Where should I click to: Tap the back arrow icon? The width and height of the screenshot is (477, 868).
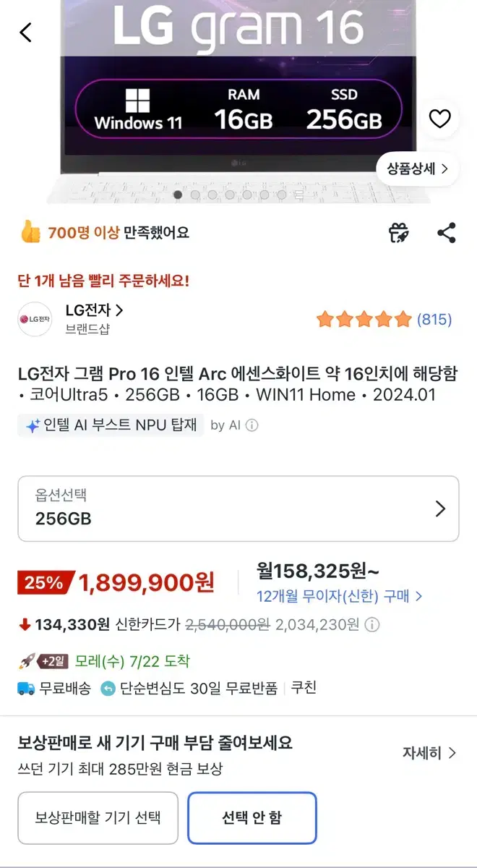point(26,32)
